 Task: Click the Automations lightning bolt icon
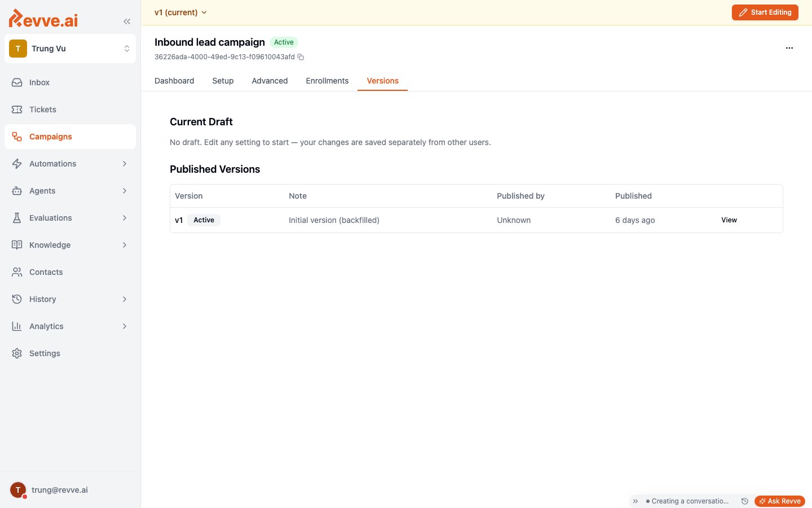coord(17,164)
